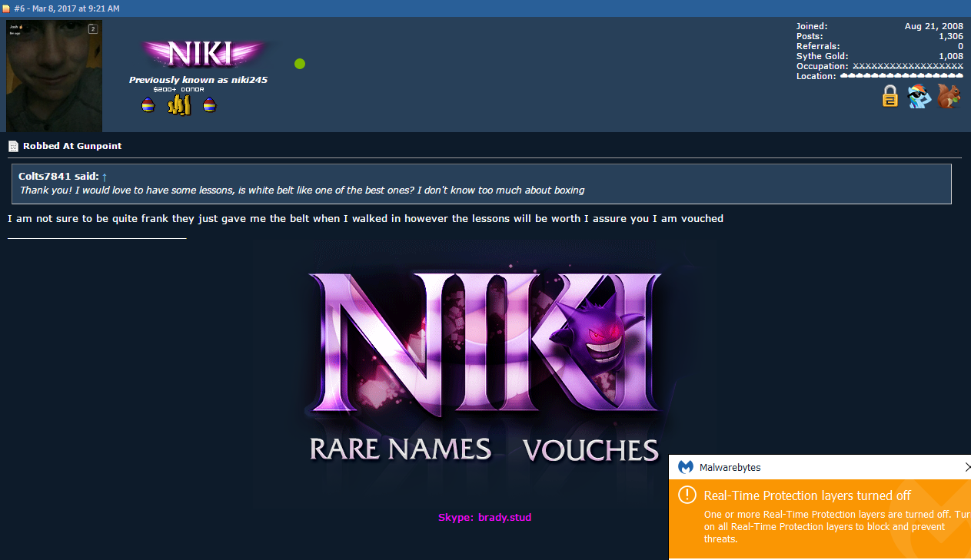Click RARE NAMES in the signature banner
This screenshot has width=971, height=560.
pyautogui.click(x=400, y=449)
